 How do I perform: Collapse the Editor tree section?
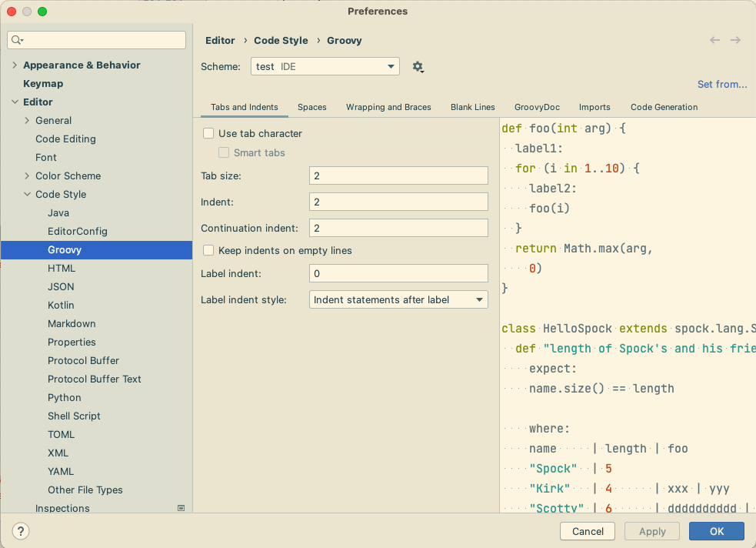pyautogui.click(x=15, y=102)
